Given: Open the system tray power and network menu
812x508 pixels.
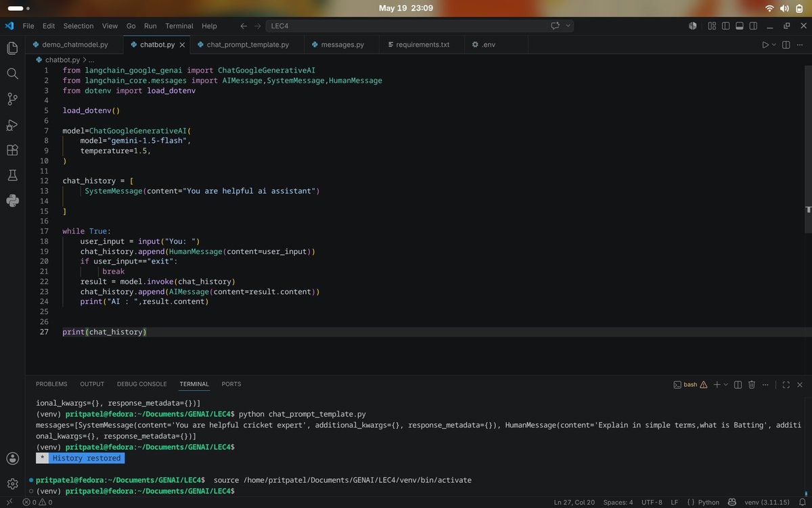Looking at the screenshot, I should [x=786, y=8].
